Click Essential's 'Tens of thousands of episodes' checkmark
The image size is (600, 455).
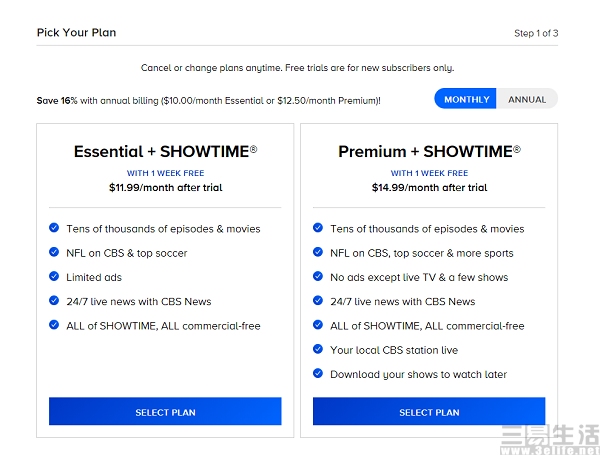pos(54,228)
